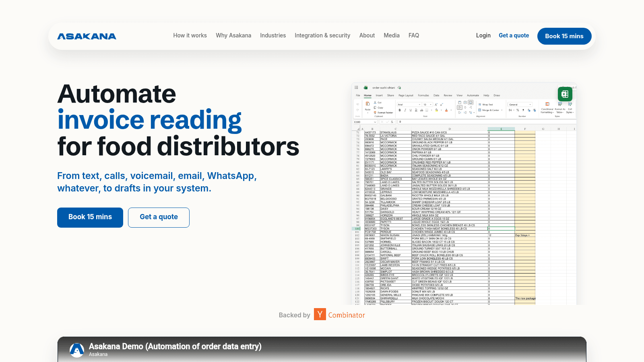The image size is (644, 362).
Task: Go to the FAQ link
Action: pos(414,35)
